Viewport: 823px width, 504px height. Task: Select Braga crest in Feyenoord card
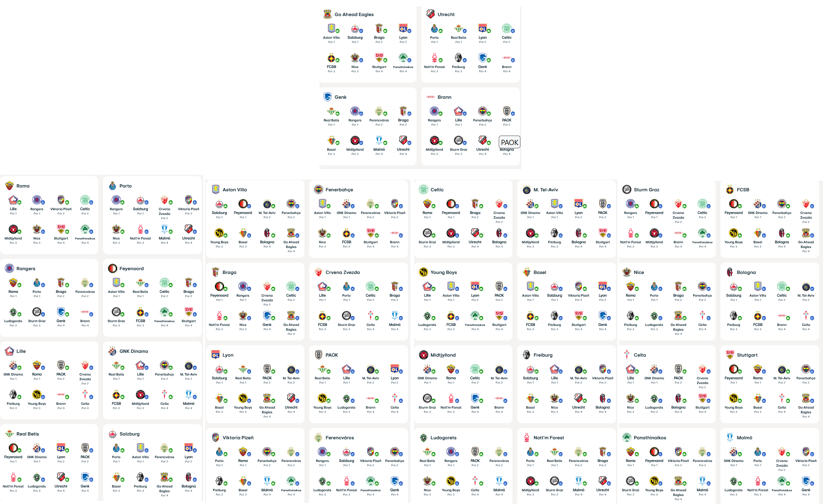point(188,283)
